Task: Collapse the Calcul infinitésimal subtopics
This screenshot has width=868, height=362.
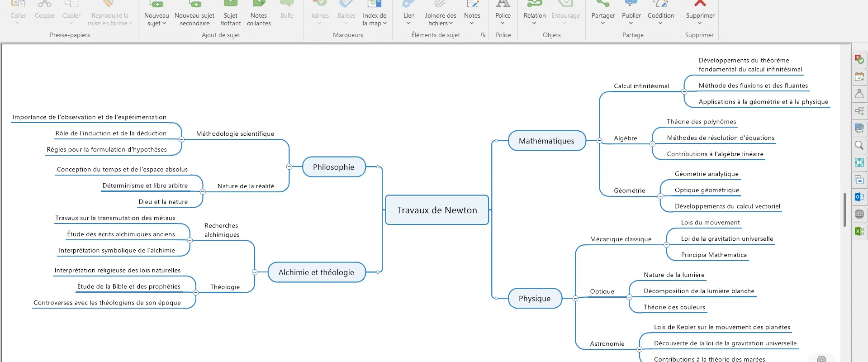Action: (x=684, y=92)
